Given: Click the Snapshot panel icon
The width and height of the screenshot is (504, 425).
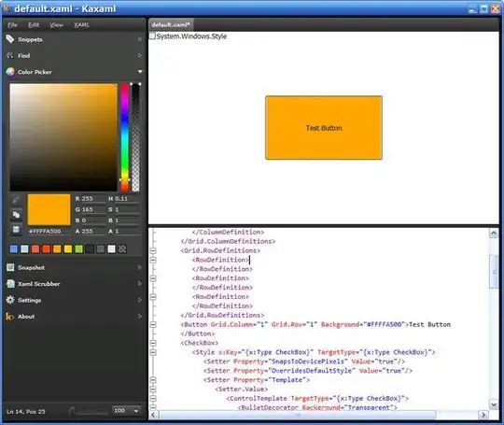Looking at the screenshot, I should 10,267.
